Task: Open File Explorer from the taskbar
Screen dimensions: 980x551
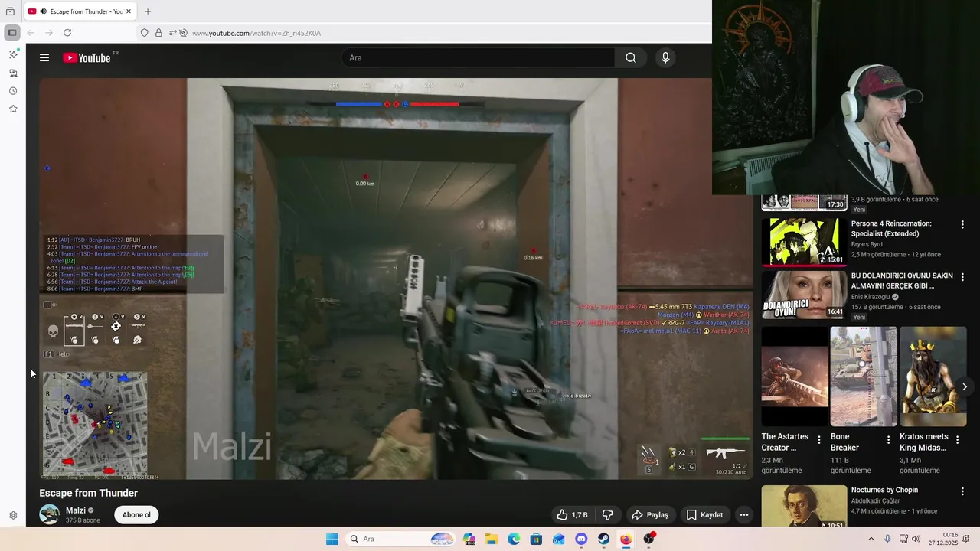Action: 492,539
